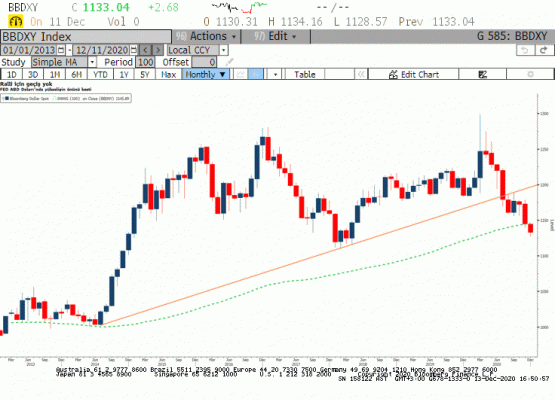Click the Table button

[305, 74]
